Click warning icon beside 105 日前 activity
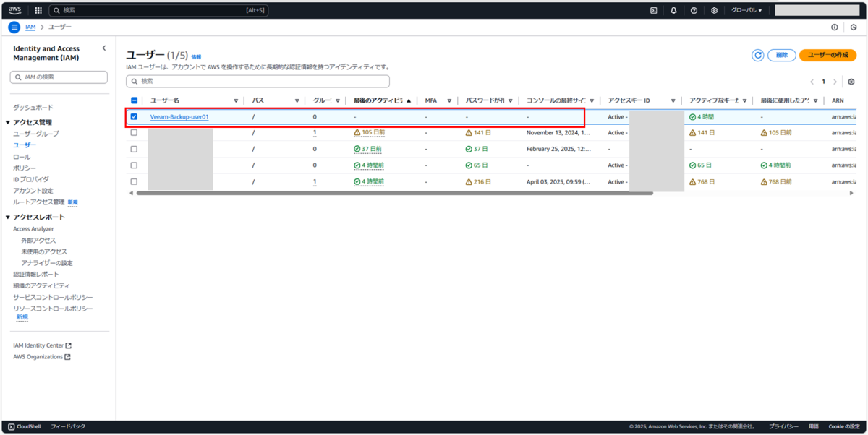 [357, 133]
